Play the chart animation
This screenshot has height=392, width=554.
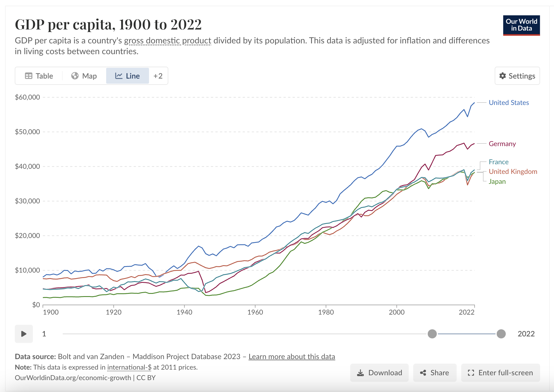click(24, 334)
